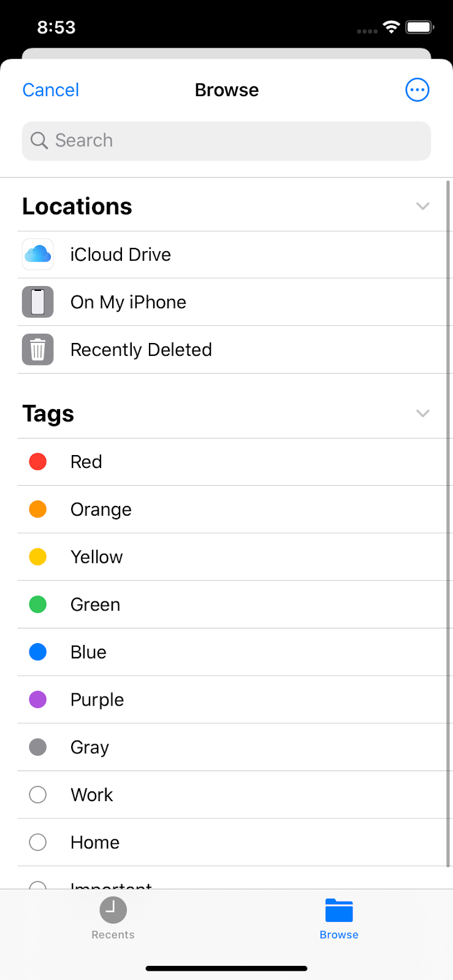The width and height of the screenshot is (453, 980).
Task: Switch to the Browse tab label
Action: click(x=339, y=935)
